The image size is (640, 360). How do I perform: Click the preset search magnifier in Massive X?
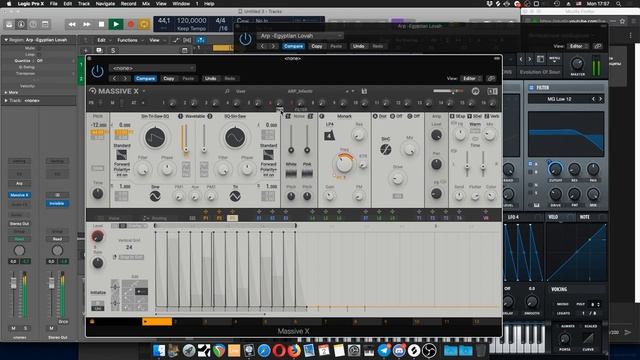pos(227,91)
